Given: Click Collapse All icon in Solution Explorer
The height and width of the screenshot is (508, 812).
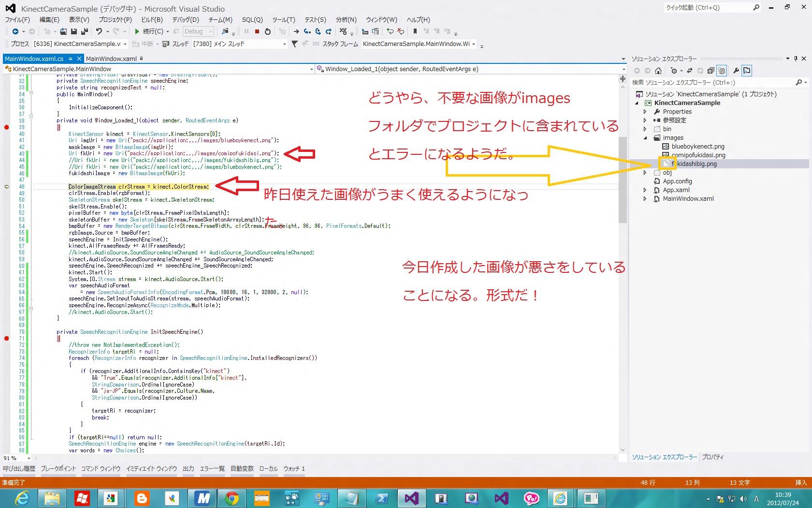Looking at the screenshot, I should 710,71.
